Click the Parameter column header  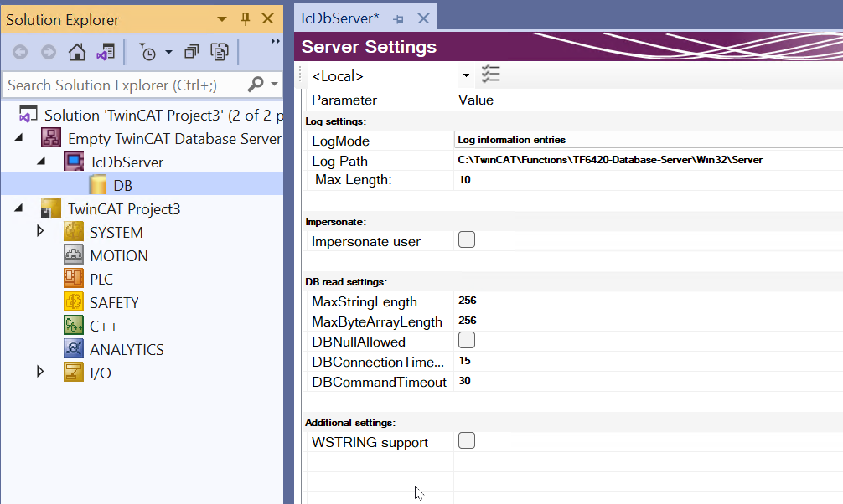pyautogui.click(x=380, y=100)
